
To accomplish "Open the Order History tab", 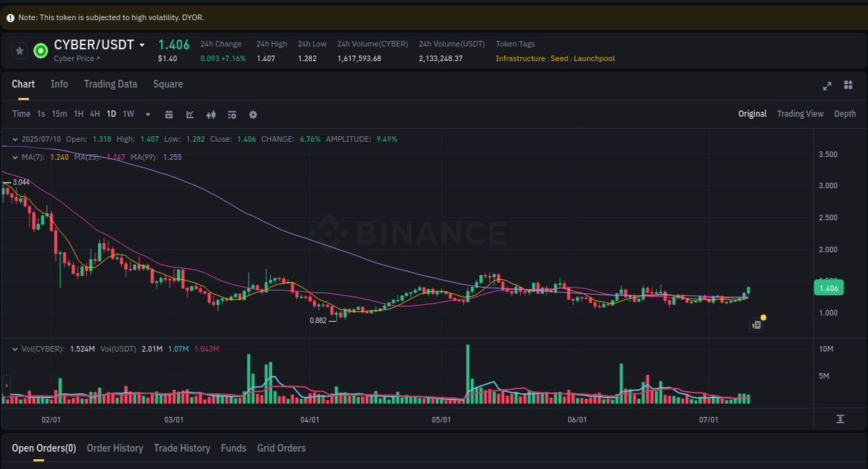I will click(x=115, y=448).
